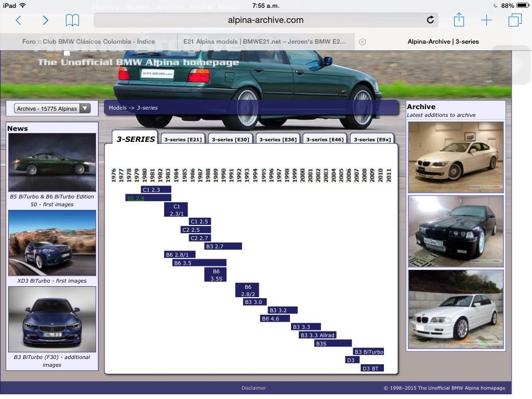
Task: Open the 3-series [E9x] tab
Action: (x=372, y=139)
